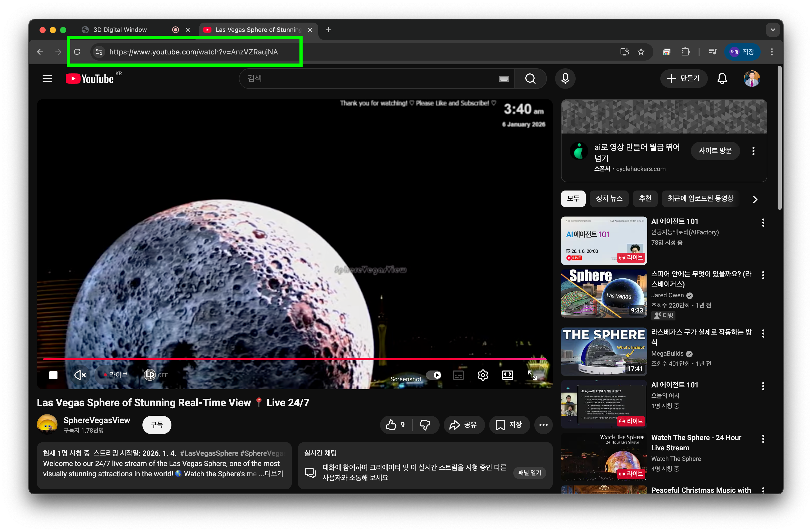812x532 pixels.
Task: Toggle subtitles/closed captions button
Action: pos(458,375)
